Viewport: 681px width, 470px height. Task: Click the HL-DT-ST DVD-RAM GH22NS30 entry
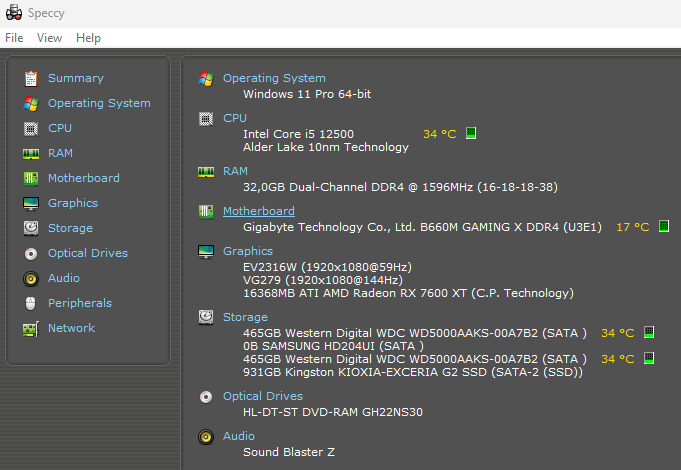(x=333, y=412)
